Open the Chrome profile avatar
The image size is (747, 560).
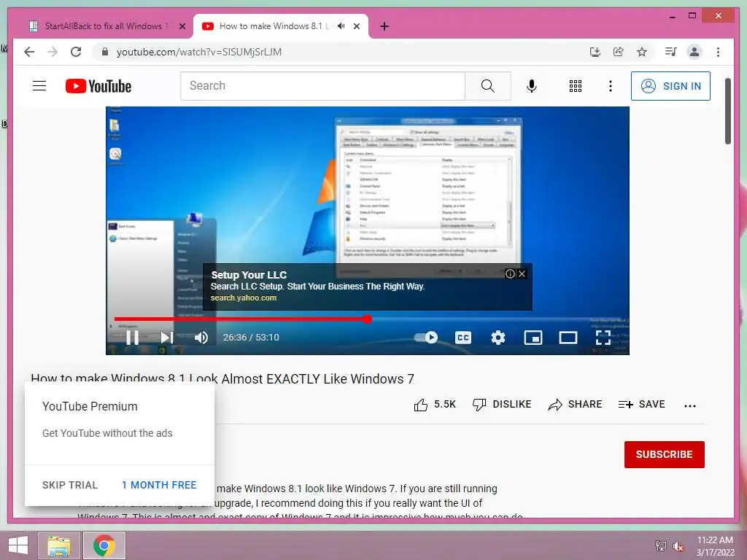pyautogui.click(x=694, y=52)
